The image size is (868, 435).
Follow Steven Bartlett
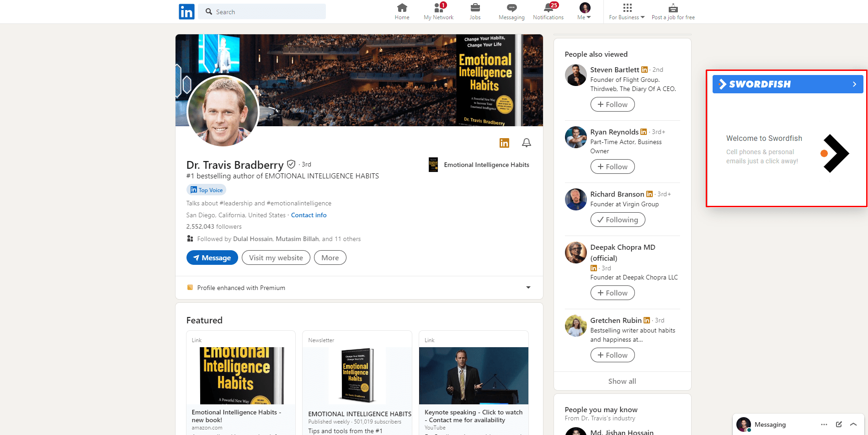tap(612, 104)
